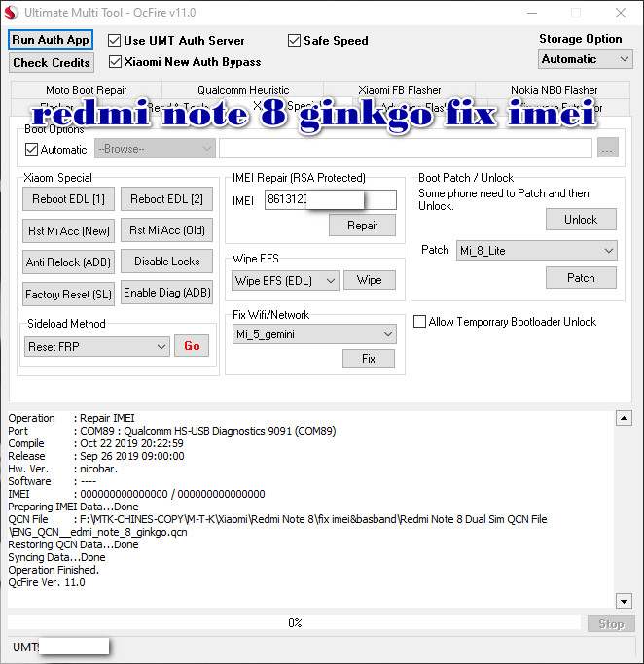This screenshot has height=664, width=644.
Task: Click the 0% progress bar
Action: click(295, 623)
